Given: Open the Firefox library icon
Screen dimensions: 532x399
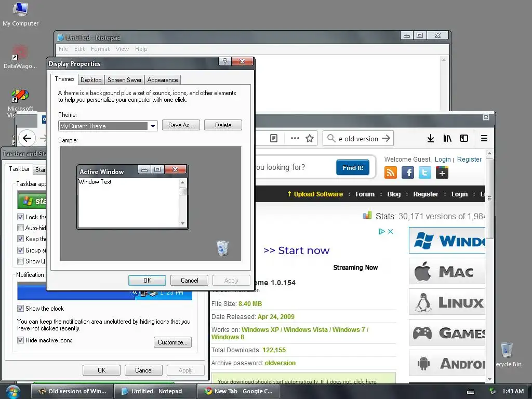Looking at the screenshot, I should click(x=447, y=138).
